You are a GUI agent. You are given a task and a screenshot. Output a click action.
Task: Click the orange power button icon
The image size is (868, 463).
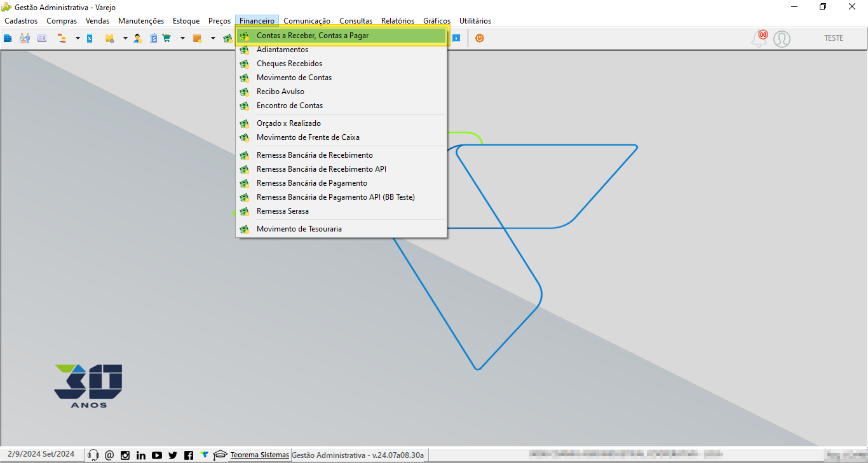[480, 38]
